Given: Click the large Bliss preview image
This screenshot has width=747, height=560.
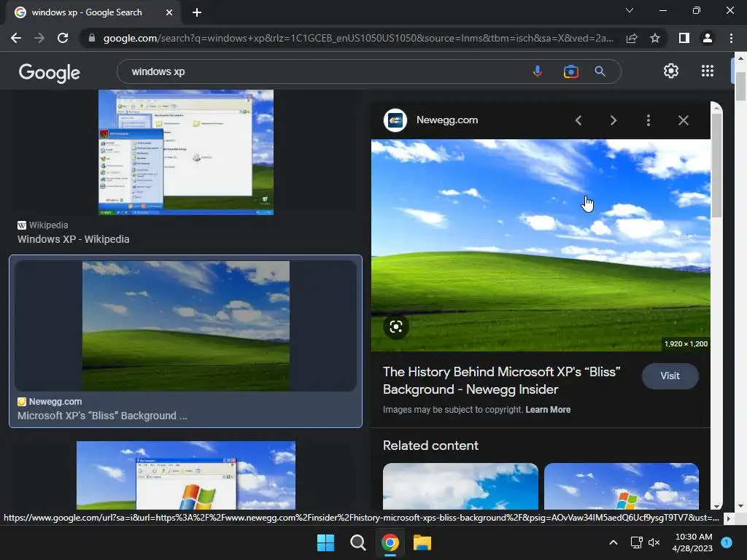Looking at the screenshot, I should (541, 245).
